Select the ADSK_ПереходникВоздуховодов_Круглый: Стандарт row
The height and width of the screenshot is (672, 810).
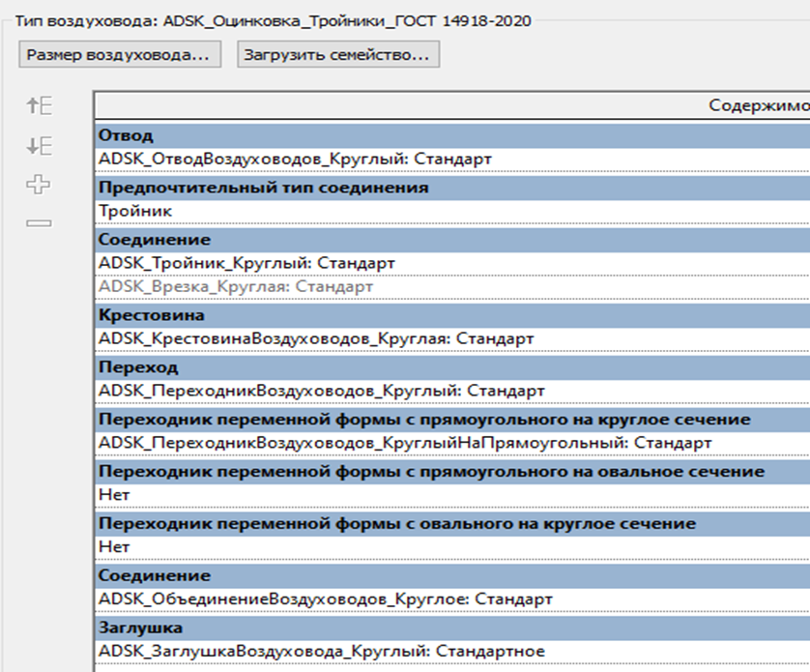(x=452, y=391)
